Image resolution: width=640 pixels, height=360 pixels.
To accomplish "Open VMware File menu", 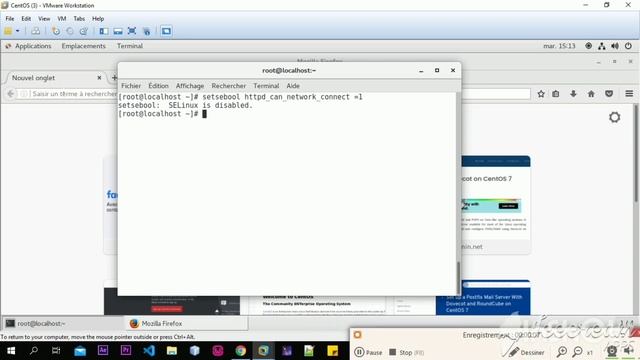I will click(x=10, y=19).
